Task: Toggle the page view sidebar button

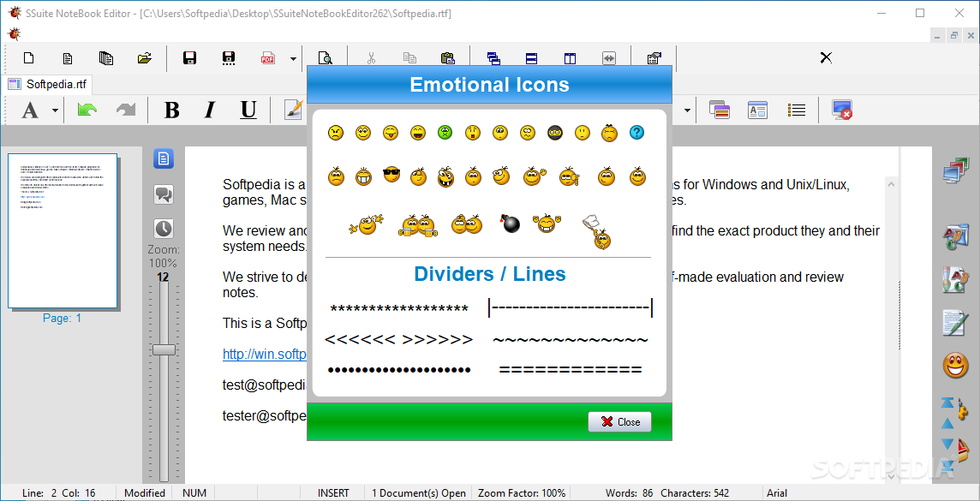Action: (x=164, y=159)
